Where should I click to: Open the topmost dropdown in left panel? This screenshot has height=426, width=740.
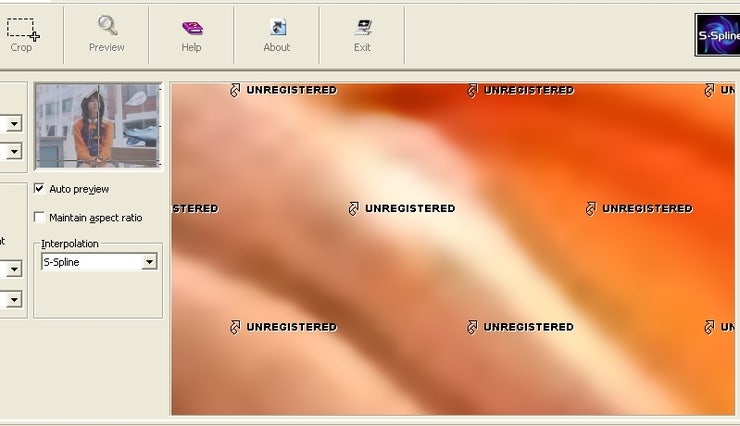14,125
